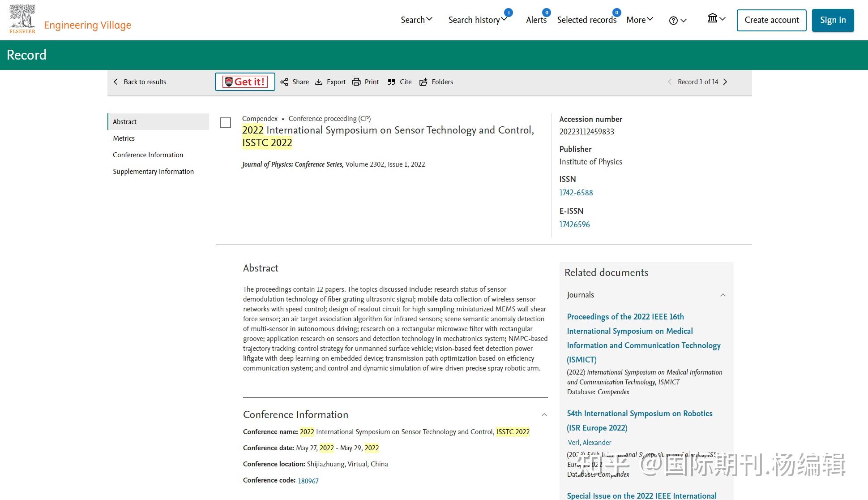Expand the More menu
Image resolution: width=868 pixels, height=500 pixels.
pyautogui.click(x=639, y=20)
